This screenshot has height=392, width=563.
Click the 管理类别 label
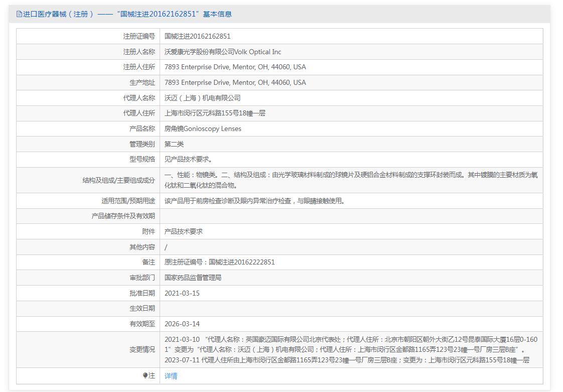pyautogui.click(x=142, y=144)
